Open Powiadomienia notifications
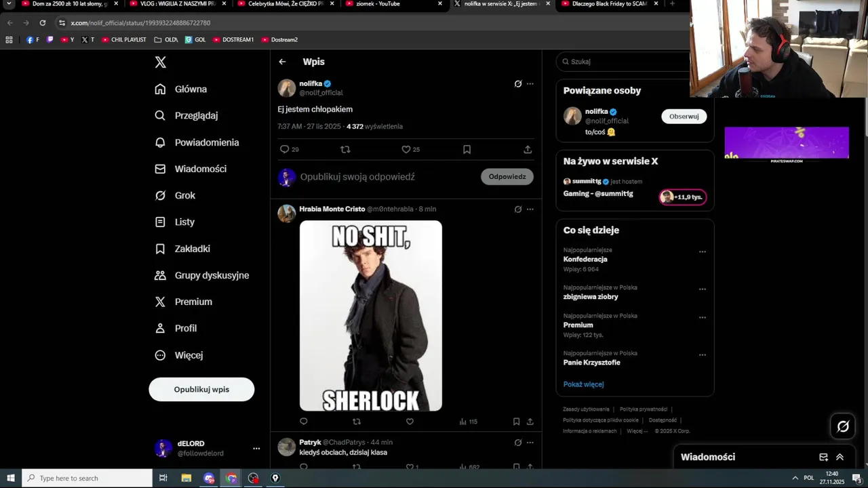Viewport: 868px width, 488px height. pyautogui.click(x=197, y=142)
